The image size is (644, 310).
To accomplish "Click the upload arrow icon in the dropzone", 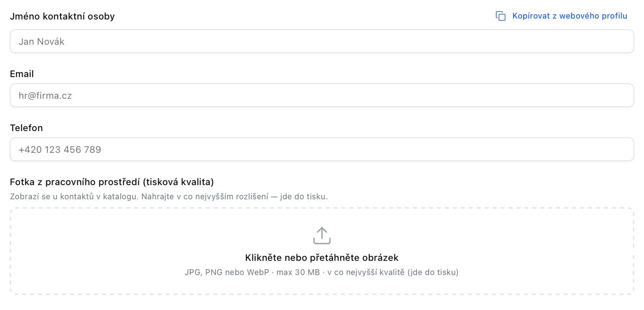I will [322, 236].
